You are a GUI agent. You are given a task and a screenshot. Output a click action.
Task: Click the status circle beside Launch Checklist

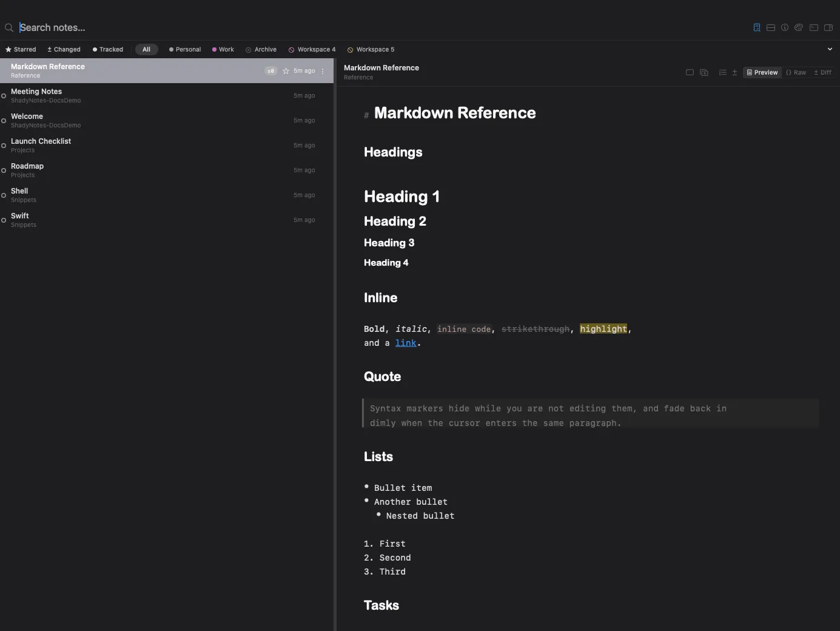(x=4, y=146)
